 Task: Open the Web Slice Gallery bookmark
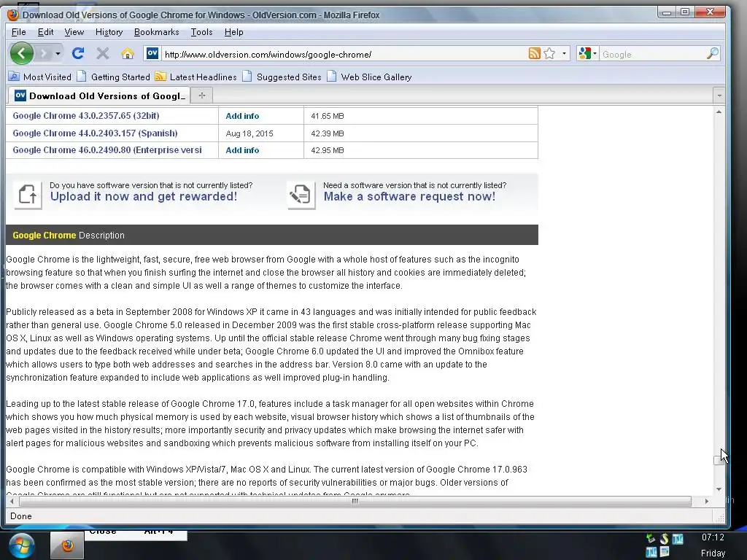[369, 77]
